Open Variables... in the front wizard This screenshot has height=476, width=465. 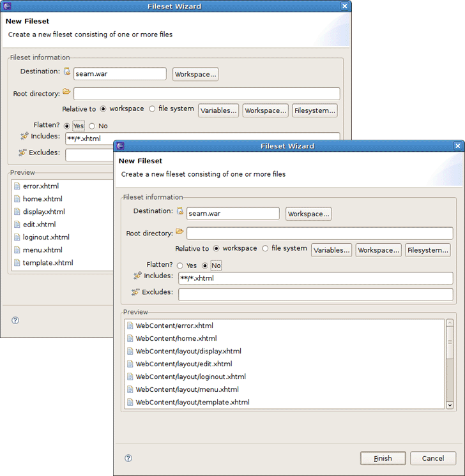[332, 250]
